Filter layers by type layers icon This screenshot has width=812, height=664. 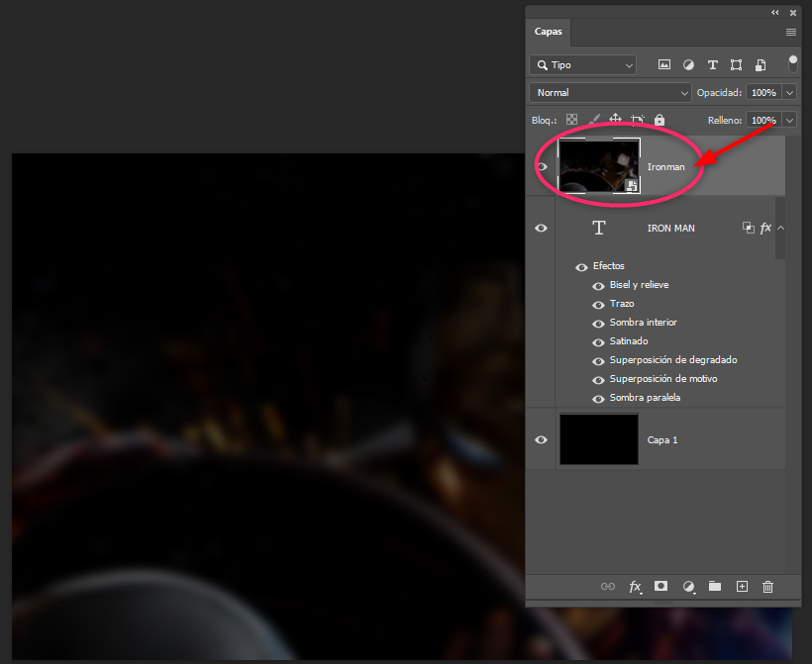(713, 64)
